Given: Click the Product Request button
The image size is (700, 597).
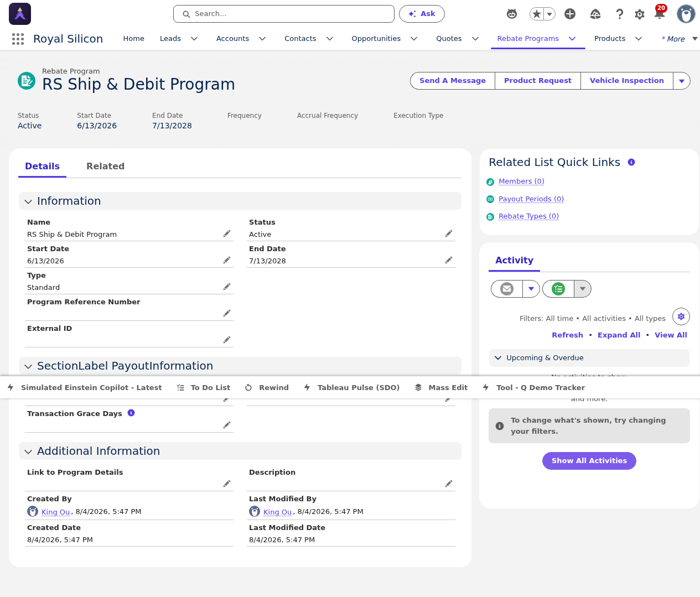Looking at the screenshot, I should pos(538,81).
